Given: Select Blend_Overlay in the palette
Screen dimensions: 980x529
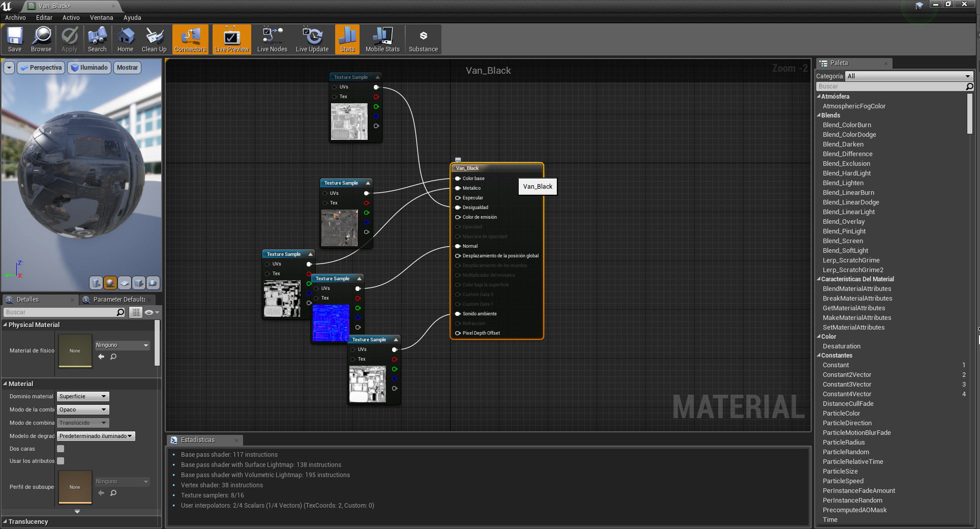Looking at the screenshot, I should [x=844, y=222].
